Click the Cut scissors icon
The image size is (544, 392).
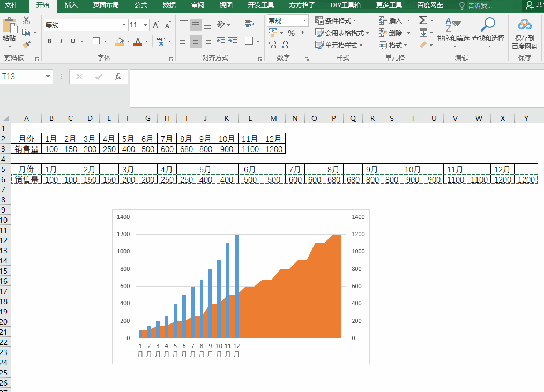coord(26,20)
